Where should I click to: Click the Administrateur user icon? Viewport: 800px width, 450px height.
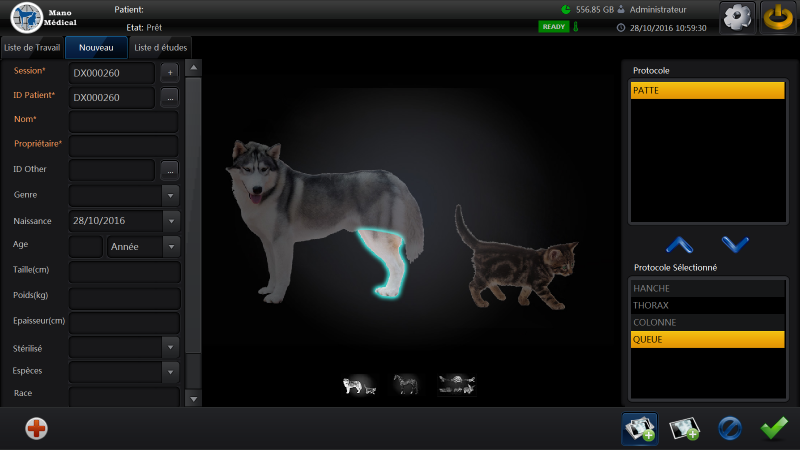pyautogui.click(x=621, y=9)
